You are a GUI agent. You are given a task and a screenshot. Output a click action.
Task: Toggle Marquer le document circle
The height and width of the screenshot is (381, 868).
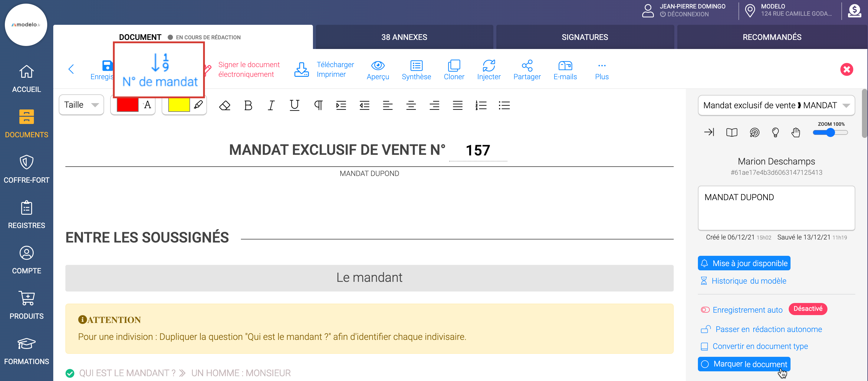[x=705, y=364]
